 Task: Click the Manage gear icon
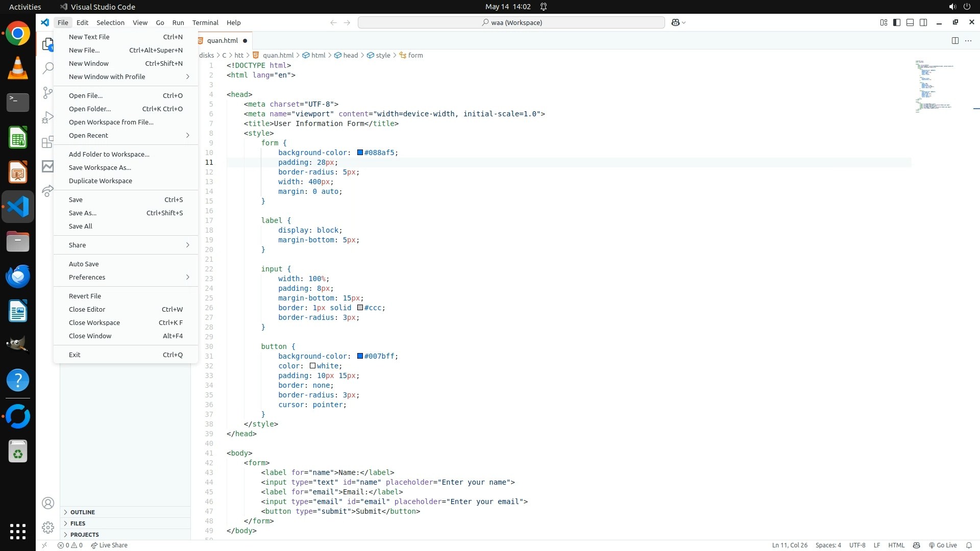pos(48,528)
